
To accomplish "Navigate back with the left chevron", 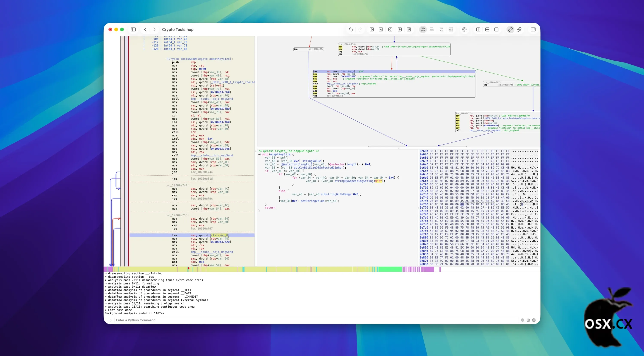I will tap(145, 29).
